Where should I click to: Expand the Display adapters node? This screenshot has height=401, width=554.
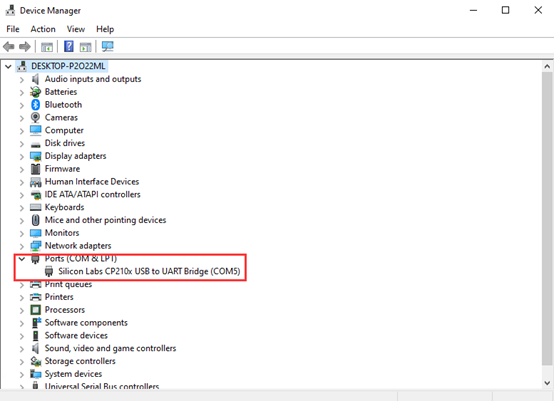(22, 156)
